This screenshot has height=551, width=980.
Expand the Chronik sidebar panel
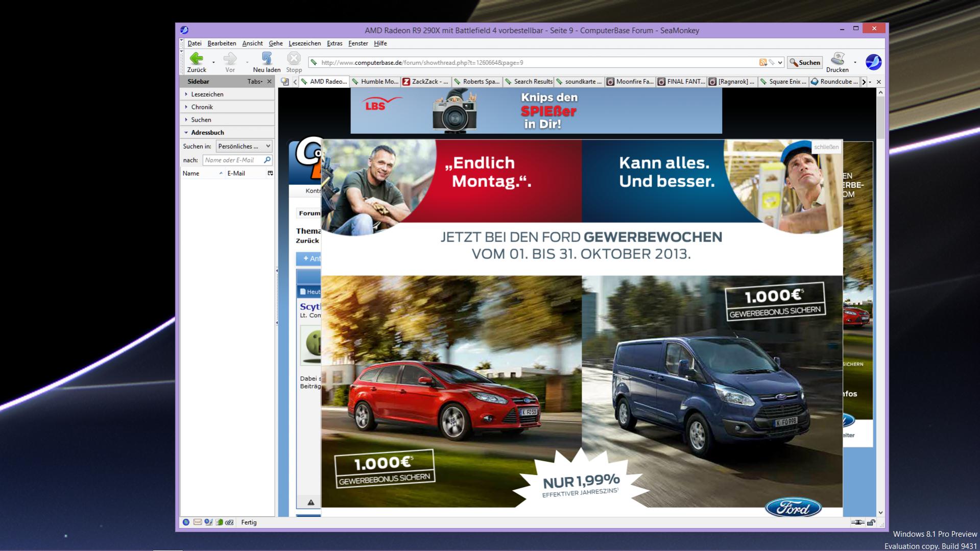227,107
